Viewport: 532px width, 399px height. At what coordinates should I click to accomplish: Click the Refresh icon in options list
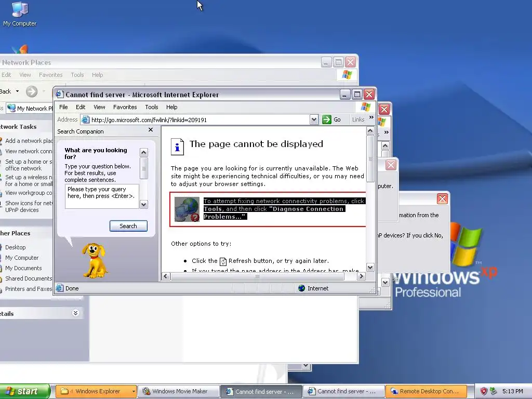[x=223, y=261]
